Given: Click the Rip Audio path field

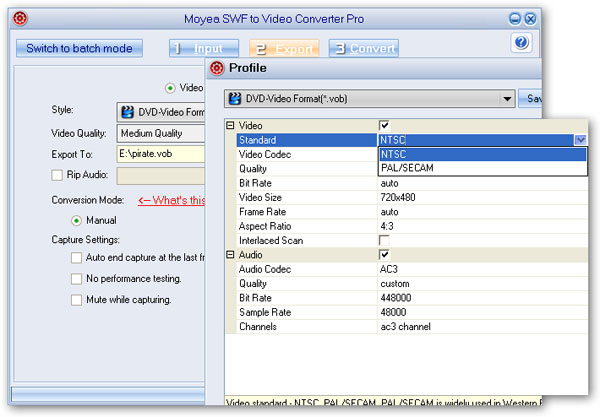Looking at the screenshot, I should pos(161,176).
